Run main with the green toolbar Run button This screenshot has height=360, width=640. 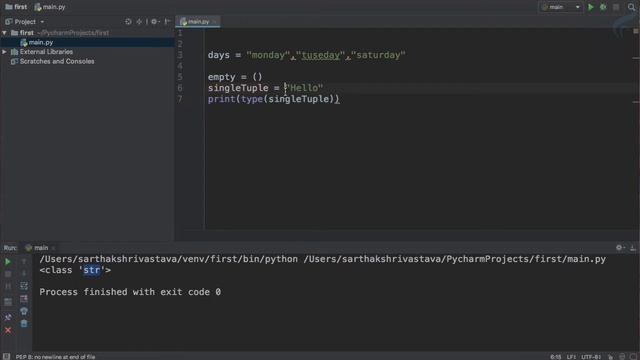(x=590, y=7)
